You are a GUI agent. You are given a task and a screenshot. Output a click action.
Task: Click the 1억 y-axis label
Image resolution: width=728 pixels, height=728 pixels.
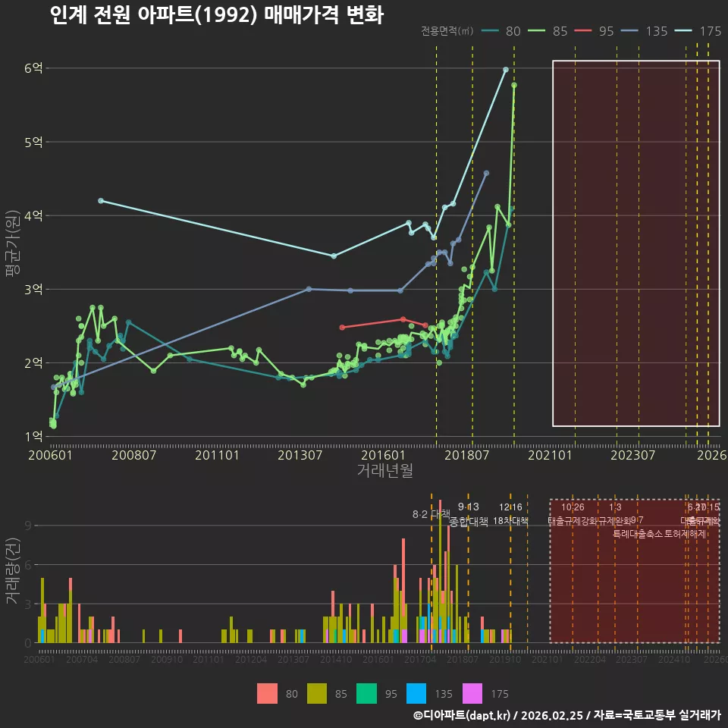[33, 437]
